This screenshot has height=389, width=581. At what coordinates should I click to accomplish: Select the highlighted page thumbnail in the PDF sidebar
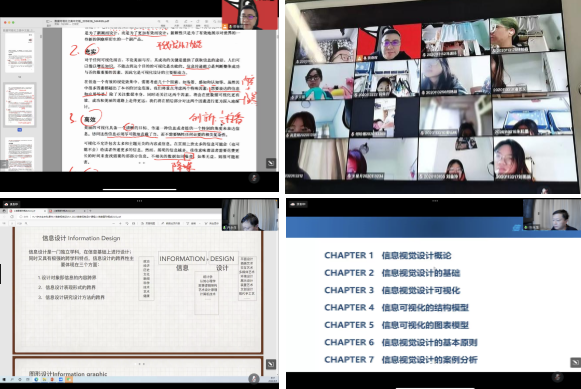click(x=20, y=105)
